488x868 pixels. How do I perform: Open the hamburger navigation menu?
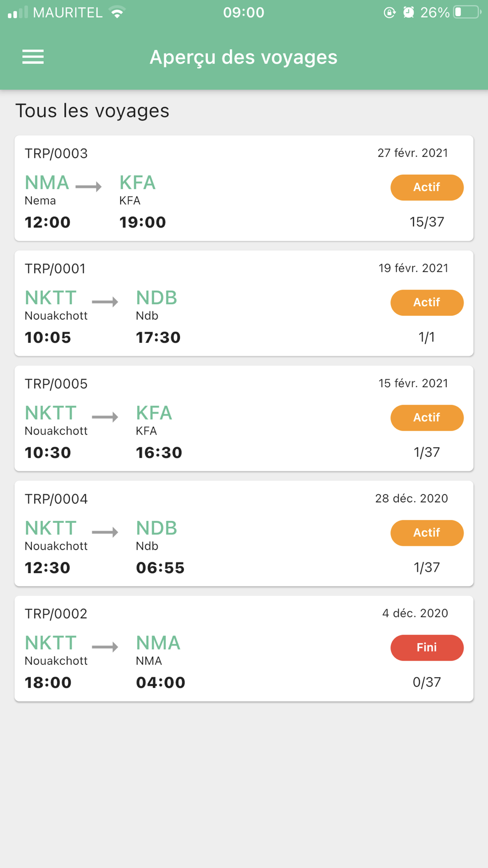click(33, 57)
